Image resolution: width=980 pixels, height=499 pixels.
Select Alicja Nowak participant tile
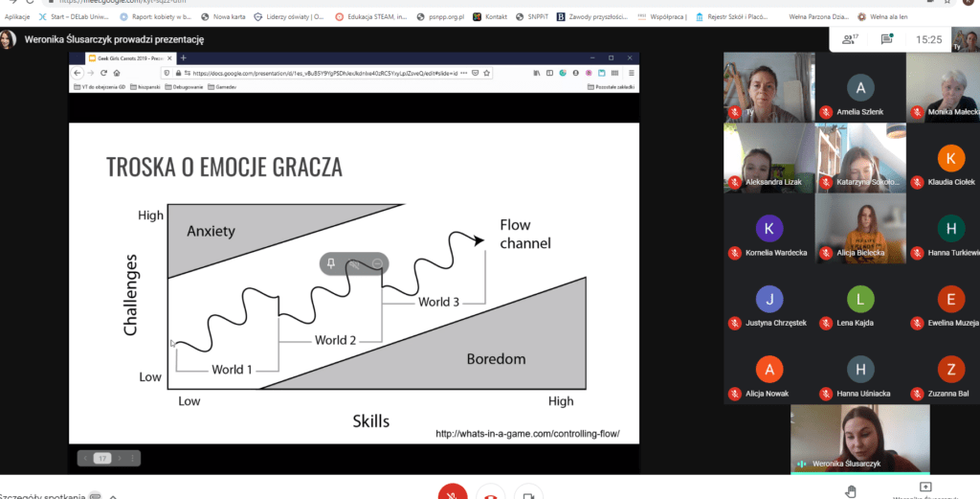pyautogui.click(x=768, y=369)
